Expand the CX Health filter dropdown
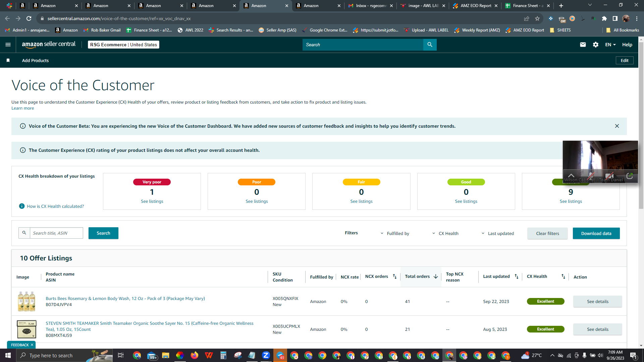Image resolution: width=644 pixels, height=362 pixels. (445, 233)
